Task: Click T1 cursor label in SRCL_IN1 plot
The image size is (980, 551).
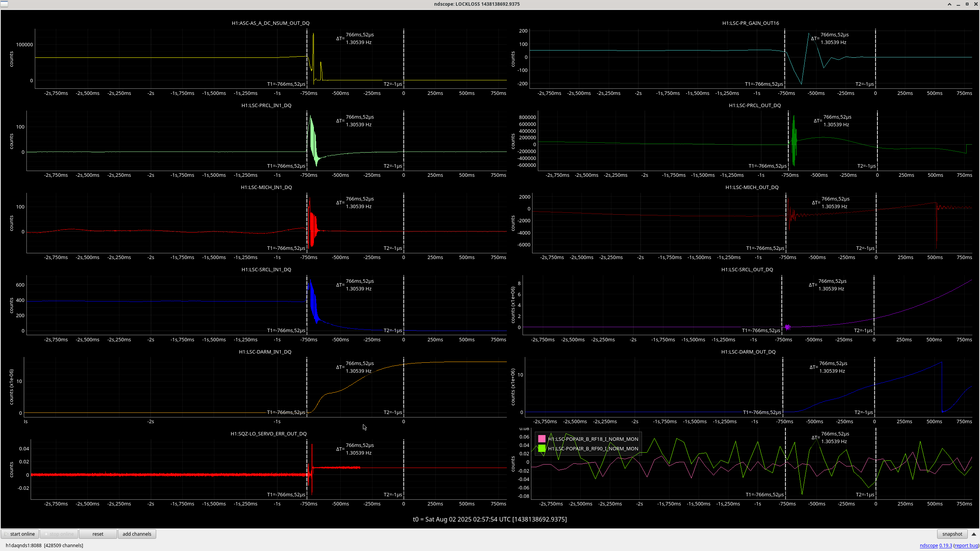Action: click(286, 330)
